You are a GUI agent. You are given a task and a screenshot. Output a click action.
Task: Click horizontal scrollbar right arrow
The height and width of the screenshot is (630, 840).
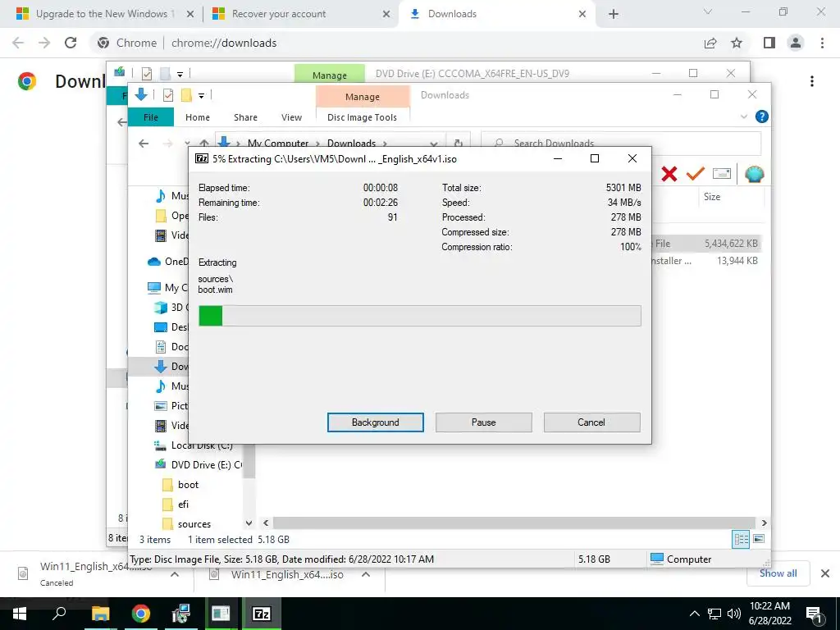(764, 523)
